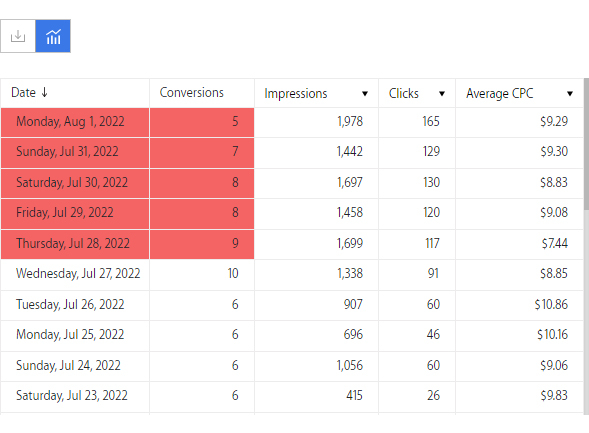Click the Conversions column header
Viewport: 589px width, 433px height.
click(192, 92)
